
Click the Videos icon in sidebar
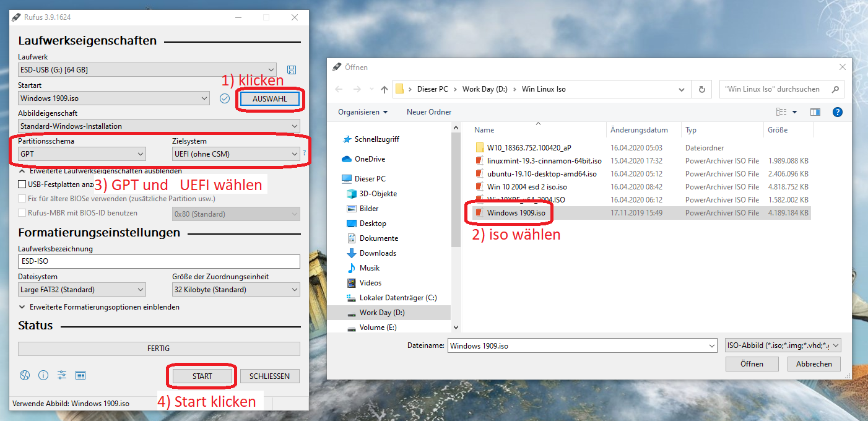[x=352, y=283]
